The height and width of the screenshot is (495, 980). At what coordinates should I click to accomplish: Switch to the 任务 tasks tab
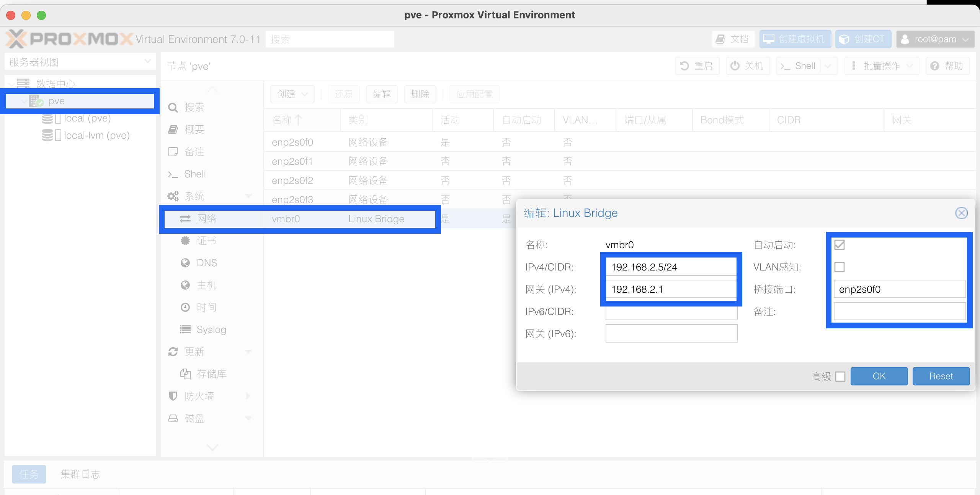tap(29, 474)
